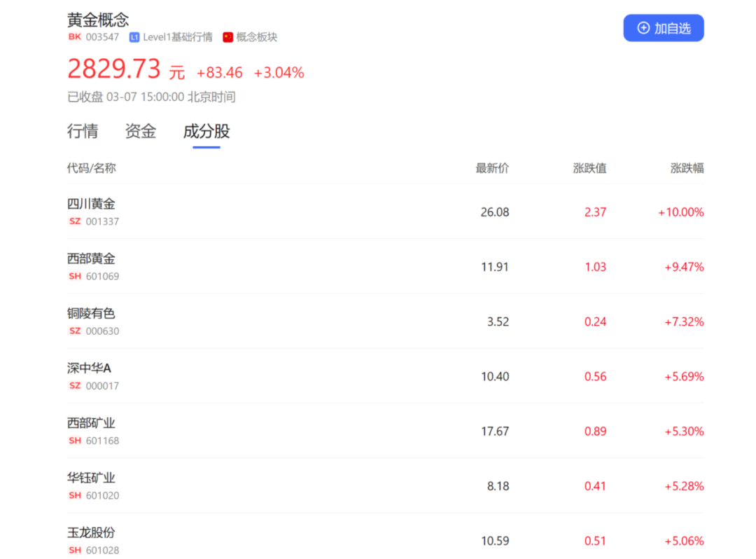Click 西部矿业 latest price 17.67
Screen dimensions: 756x559
point(495,432)
